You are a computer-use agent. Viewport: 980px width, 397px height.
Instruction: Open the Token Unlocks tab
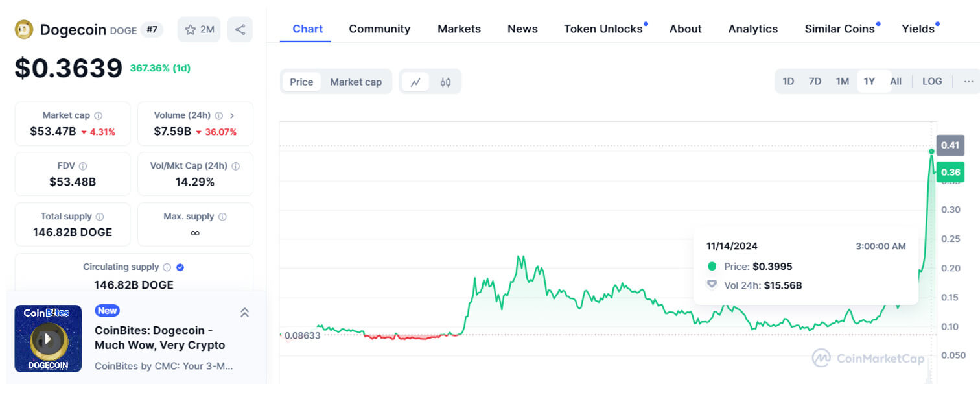pyautogui.click(x=603, y=29)
